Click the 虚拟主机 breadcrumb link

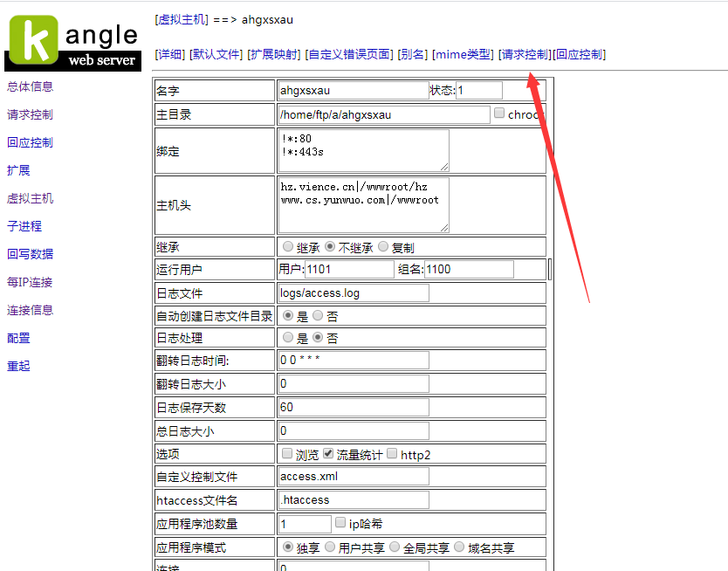[x=182, y=19]
